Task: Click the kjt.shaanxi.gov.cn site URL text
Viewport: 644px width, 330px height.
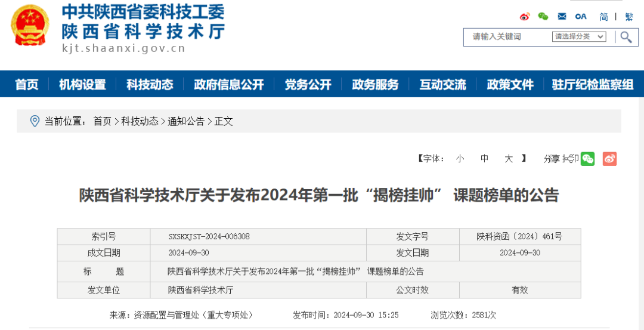Action: tap(123, 48)
